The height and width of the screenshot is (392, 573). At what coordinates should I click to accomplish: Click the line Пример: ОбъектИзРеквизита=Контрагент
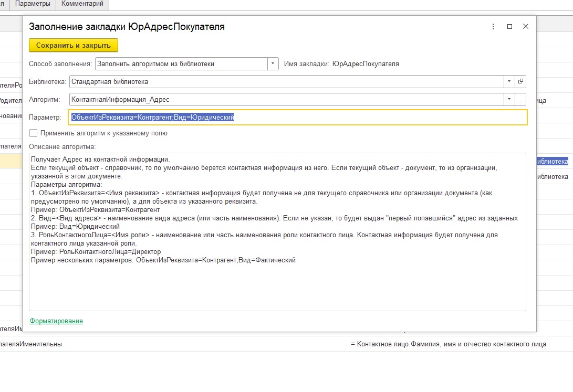coord(96,210)
